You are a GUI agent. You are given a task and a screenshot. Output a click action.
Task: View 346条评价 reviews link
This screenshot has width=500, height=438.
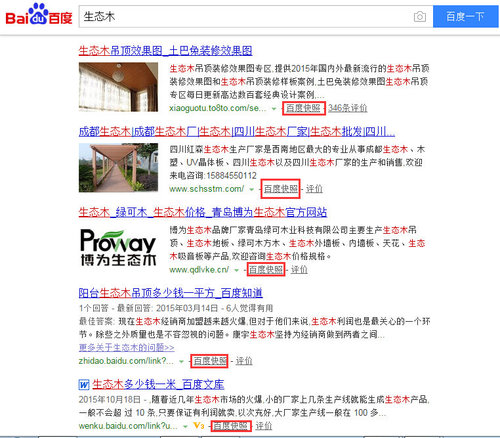348,108
